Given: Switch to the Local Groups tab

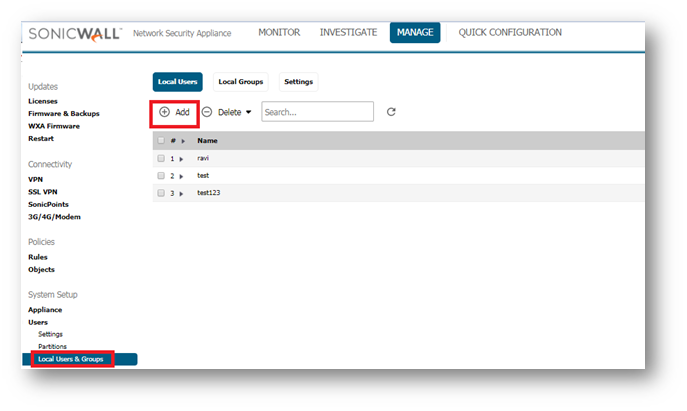Looking at the screenshot, I should (x=239, y=82).
